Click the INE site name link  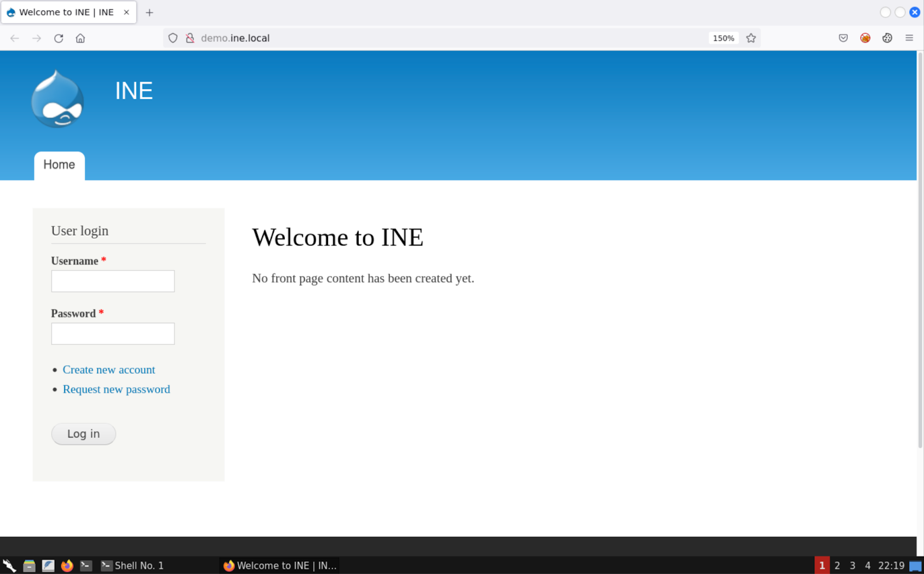[133, 91]
